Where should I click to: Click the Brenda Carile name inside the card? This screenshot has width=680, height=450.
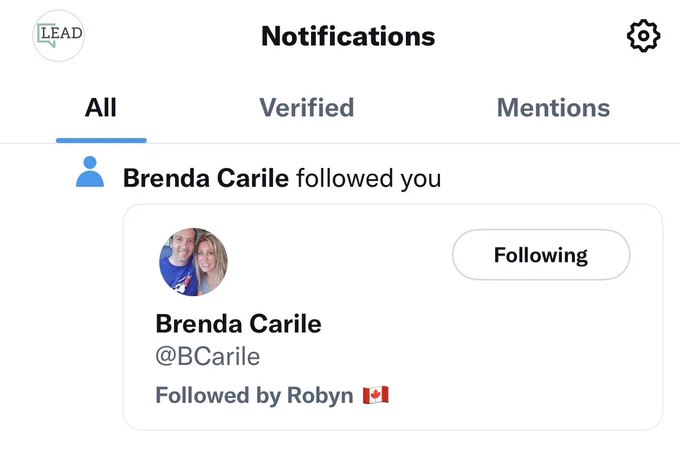239,324
